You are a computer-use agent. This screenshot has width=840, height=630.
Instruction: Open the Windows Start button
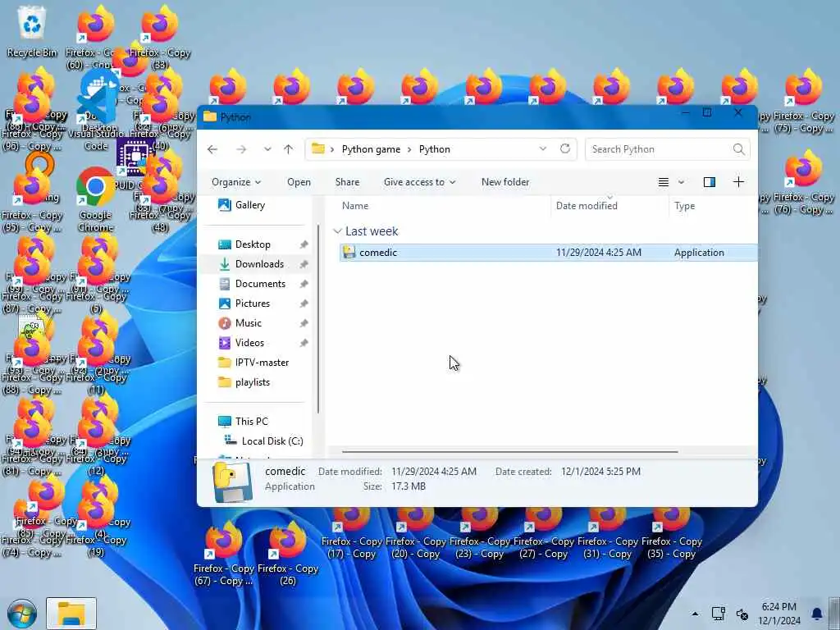(22, 614)
